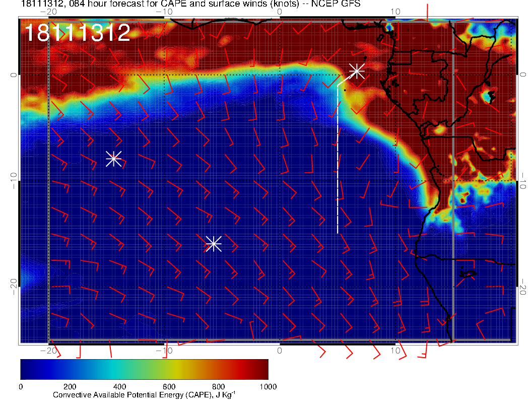The image size is (532, 411).
Task: Click the large white 18111312 timestamp label
Action: pos(78,33)
